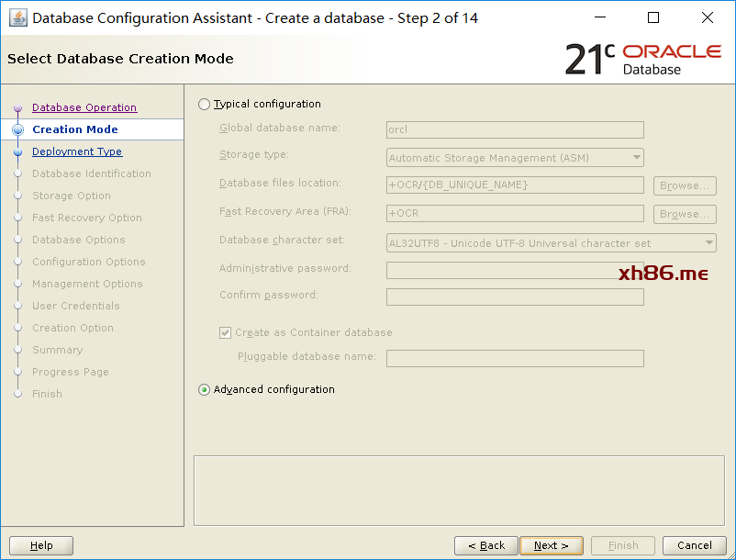
Task: Open the Storage type dropdown
Action: tap(515, 158)
